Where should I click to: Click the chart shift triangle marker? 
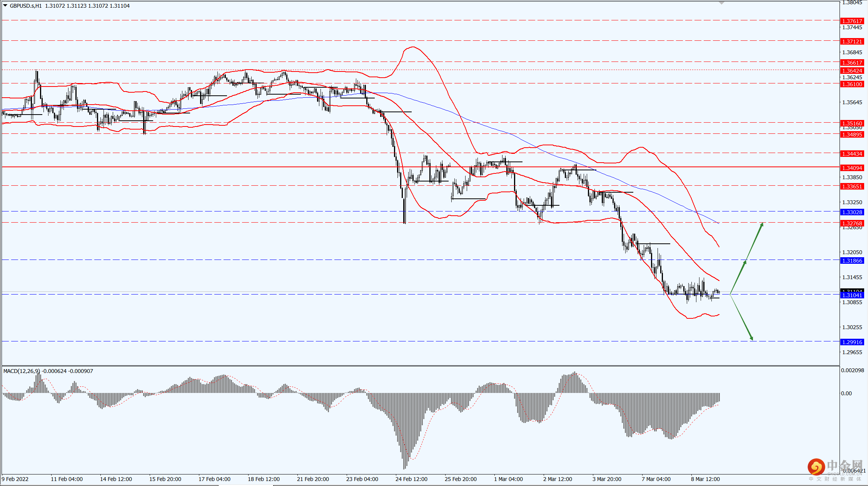click(721, 3)
